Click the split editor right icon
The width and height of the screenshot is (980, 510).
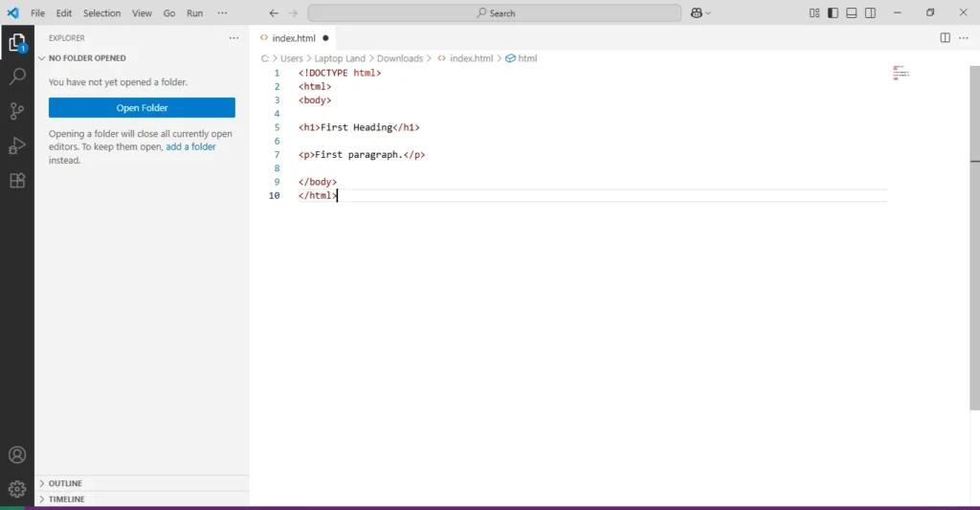point(945,38)
